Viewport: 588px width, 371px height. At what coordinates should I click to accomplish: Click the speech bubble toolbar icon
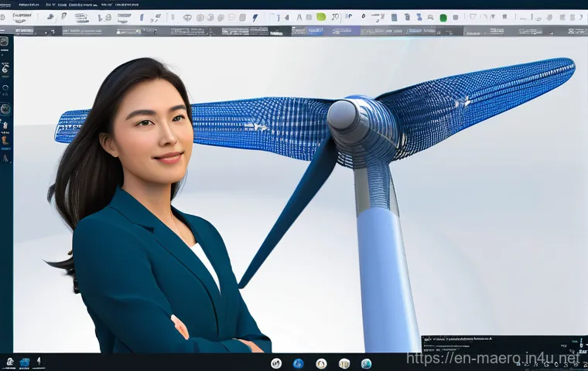click(x=232, y=17)
